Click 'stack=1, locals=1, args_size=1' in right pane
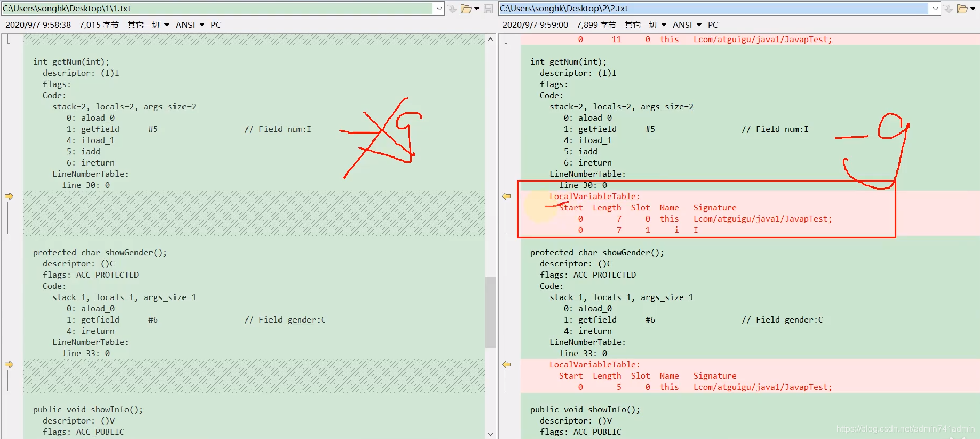The image size is (980, 439). [622, 297]
